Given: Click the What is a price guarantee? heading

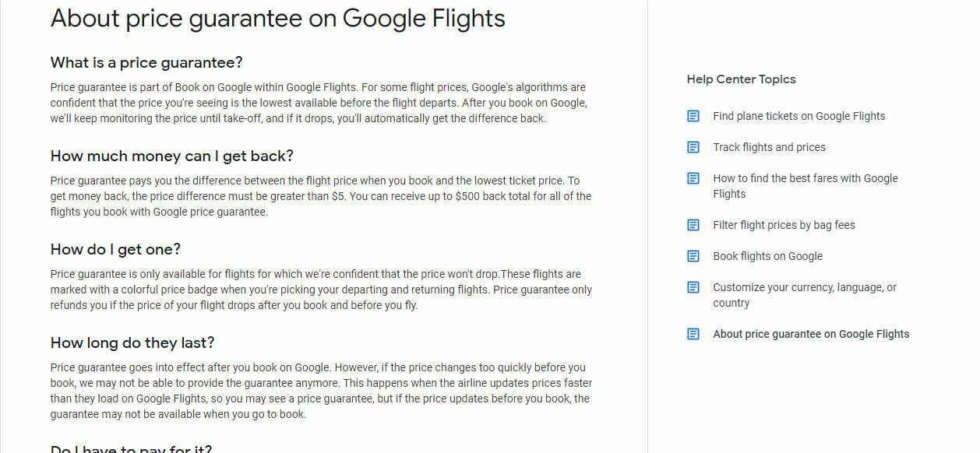Looking at the screenshot, I should (x=146, y=62).
